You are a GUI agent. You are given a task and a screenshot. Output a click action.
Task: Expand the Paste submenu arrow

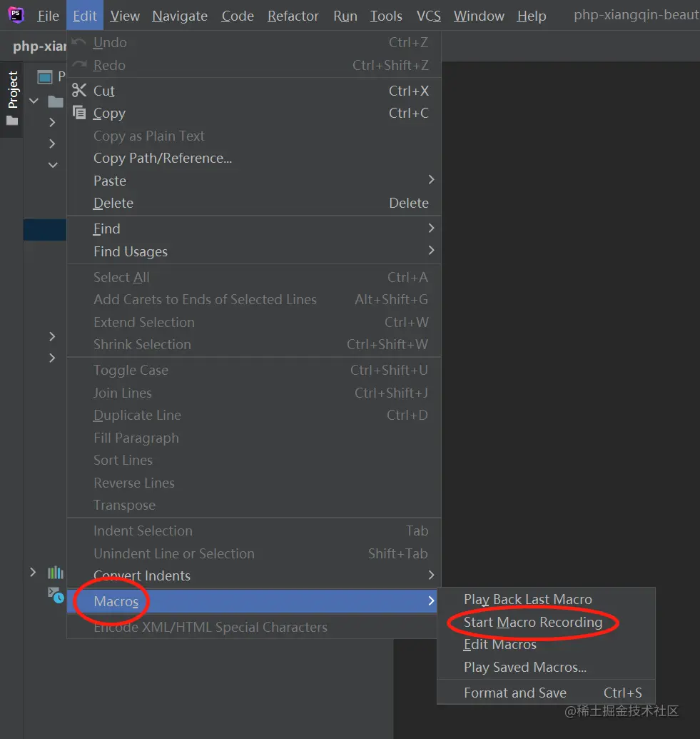(x=431, y=179)
